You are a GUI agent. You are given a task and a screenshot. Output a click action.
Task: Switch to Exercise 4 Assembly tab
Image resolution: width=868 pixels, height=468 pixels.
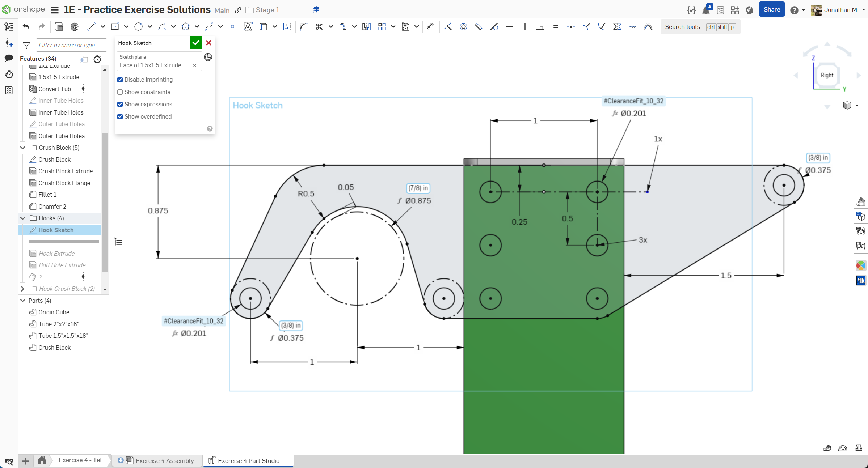[x=164, y=460]
